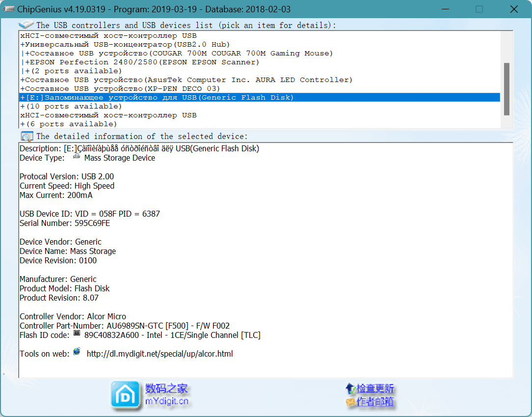Select the second xHCI host controller row
This screenshot has height=417, width=532.
coord(260,115)
